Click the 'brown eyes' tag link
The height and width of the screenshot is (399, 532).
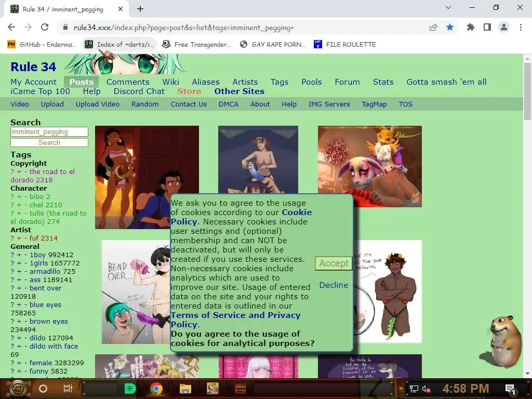click(48, 321)
